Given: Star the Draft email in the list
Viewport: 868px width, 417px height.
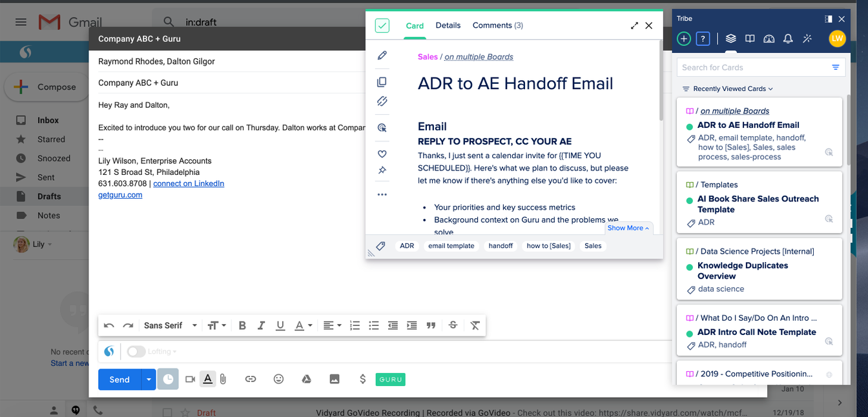Looking at the screenshot, I should point(185,412).
